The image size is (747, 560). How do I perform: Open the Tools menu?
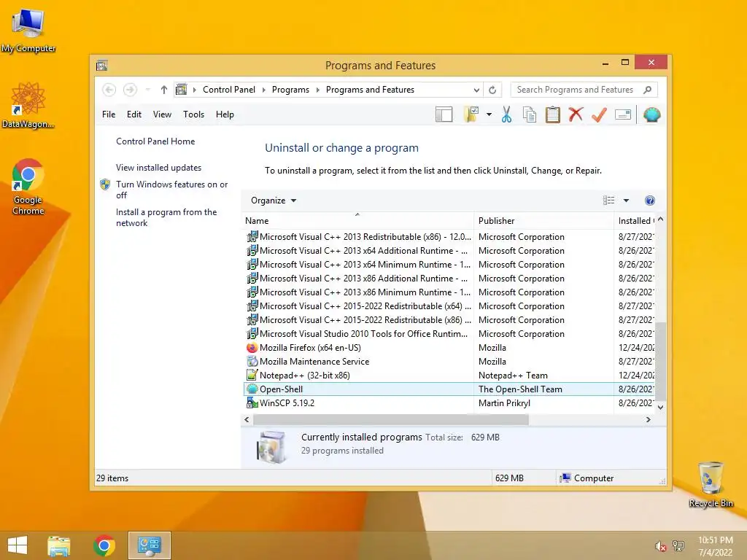tap(193, 114)
